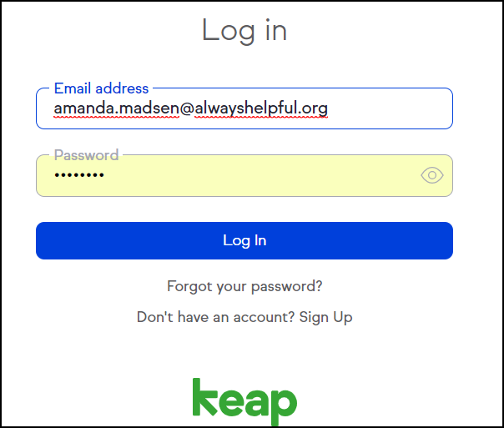
Task: Click the Password field label
Action: (87, 155)
